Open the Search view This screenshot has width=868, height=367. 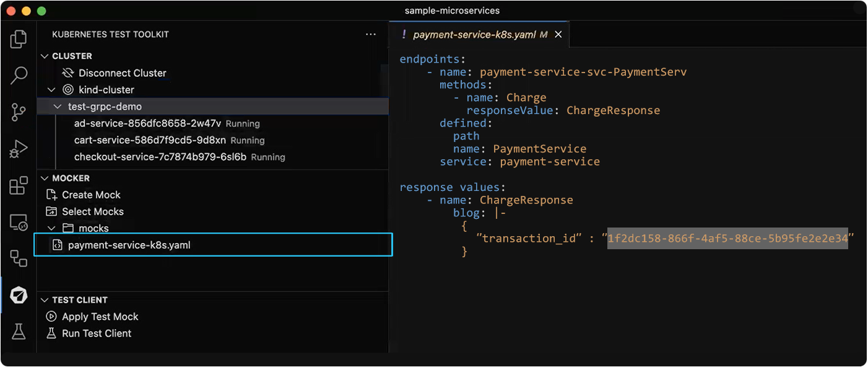point(19,75)
